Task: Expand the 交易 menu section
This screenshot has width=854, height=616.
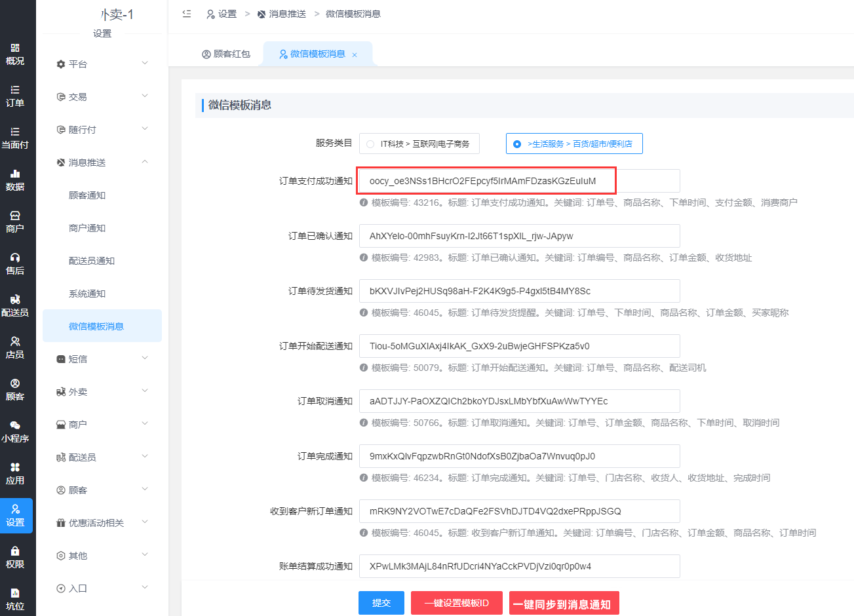Action: (x=102, y=96)
